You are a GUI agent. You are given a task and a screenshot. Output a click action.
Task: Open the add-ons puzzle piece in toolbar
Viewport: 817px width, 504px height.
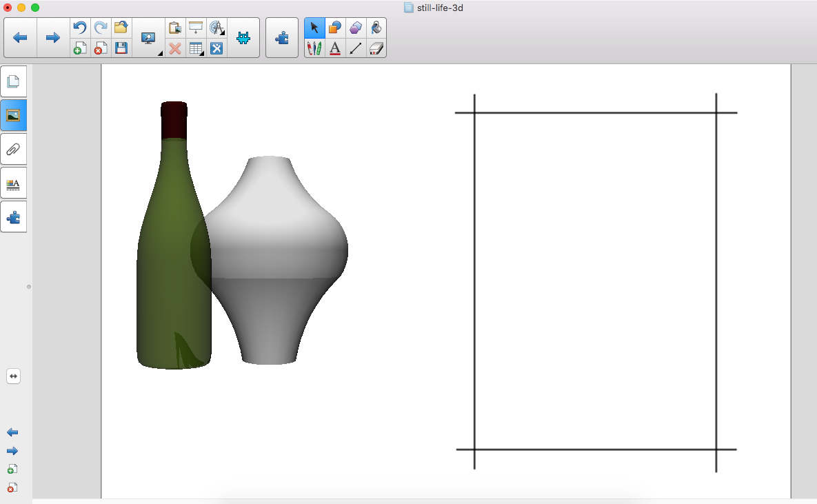[x=282, y=38]
